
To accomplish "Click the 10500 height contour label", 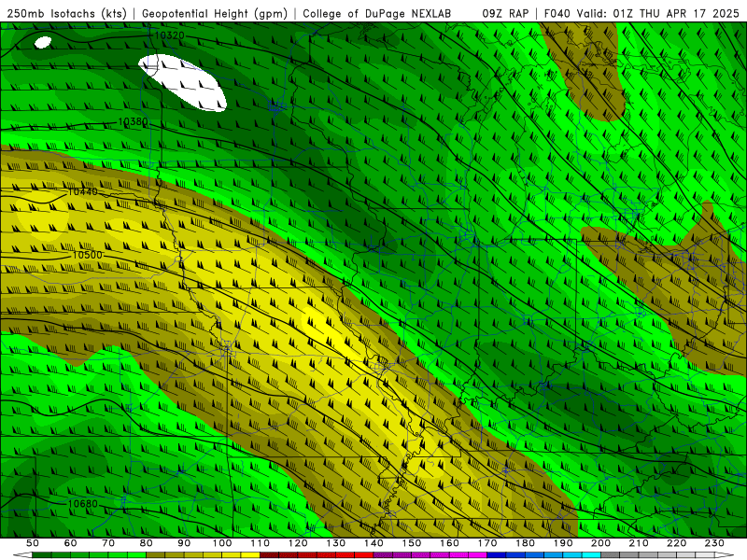I will [x=87, y=255].
